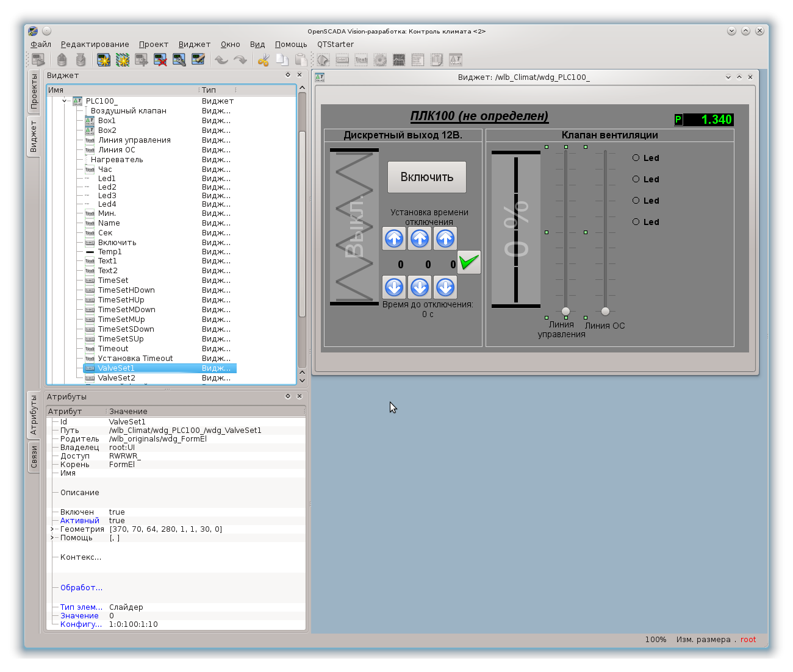The width and height of the screenshot is (793, 672).
Task: Select the fourth Led radio indicator
Action: (x=636, y=222)
